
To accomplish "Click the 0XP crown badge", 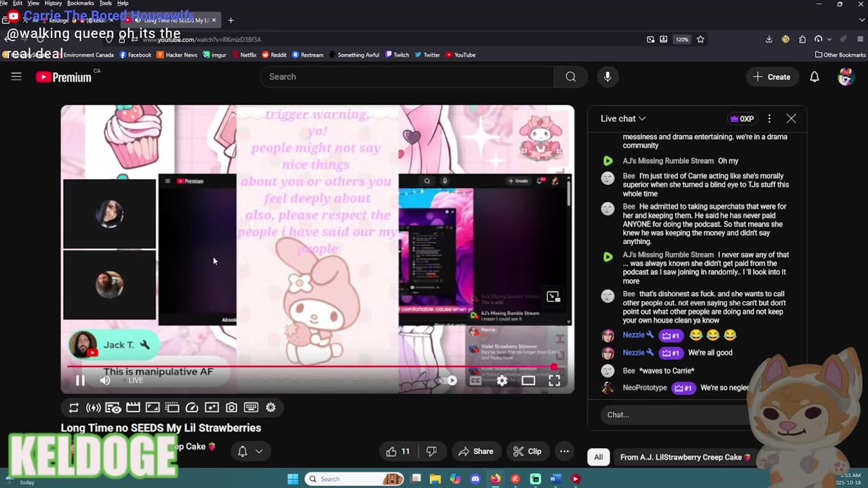I will (742, 119).
